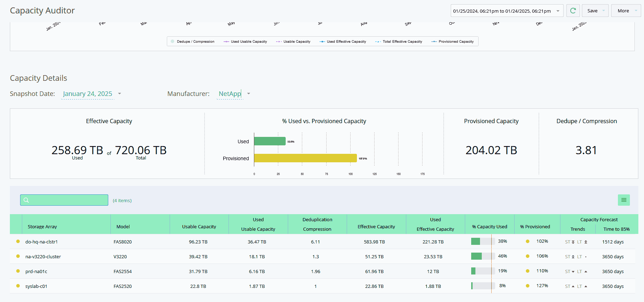
Task: Click the LT trend arrow for syslab-c01
Action: [586, 286]
